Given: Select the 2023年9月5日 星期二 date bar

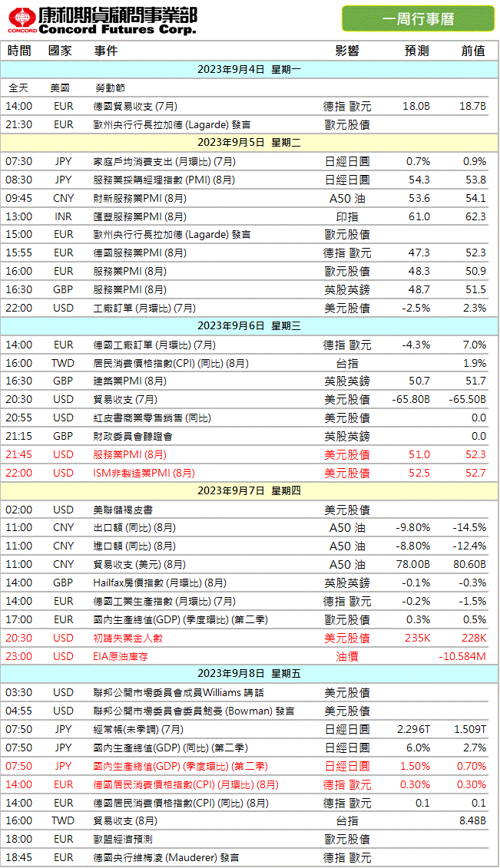Looking at the screenshot, I should tap(250, 142).
